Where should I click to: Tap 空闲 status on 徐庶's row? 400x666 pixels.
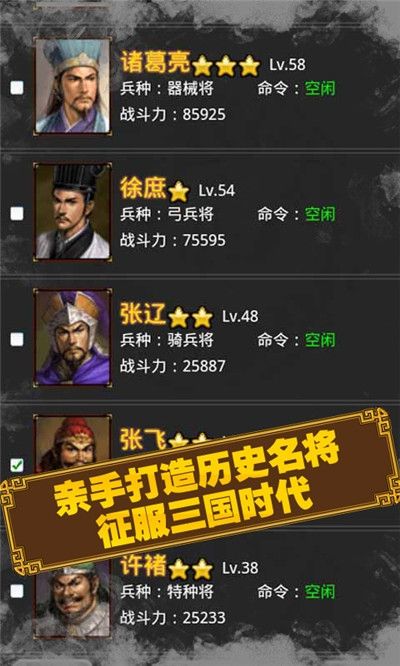320,214
